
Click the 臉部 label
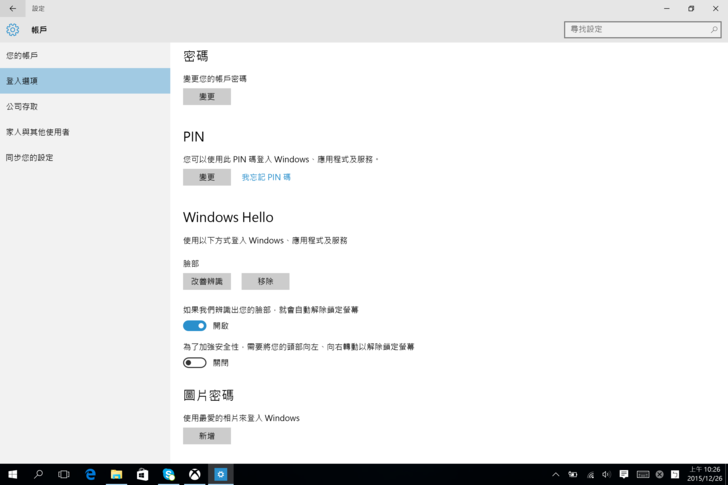(x=191, y=264)
